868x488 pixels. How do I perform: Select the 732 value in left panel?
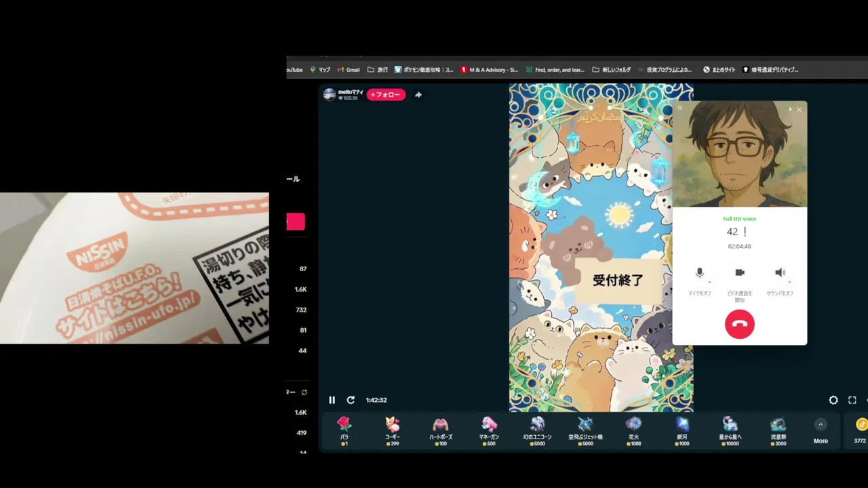click(x=301, y=310)
